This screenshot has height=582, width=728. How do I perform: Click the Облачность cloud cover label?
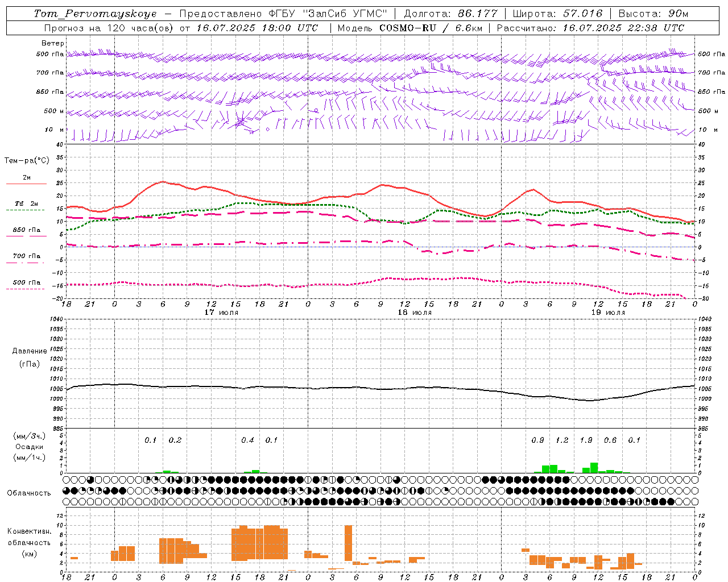[29, 493]
